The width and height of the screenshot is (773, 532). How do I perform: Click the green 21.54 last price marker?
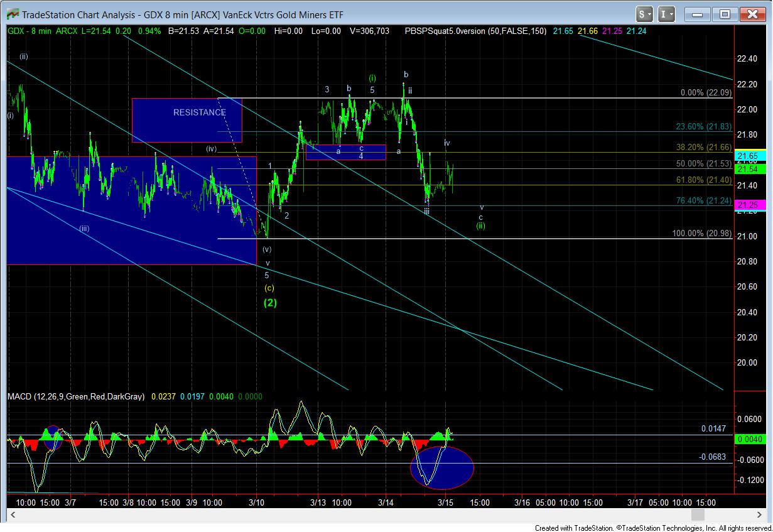coord(747,170)
